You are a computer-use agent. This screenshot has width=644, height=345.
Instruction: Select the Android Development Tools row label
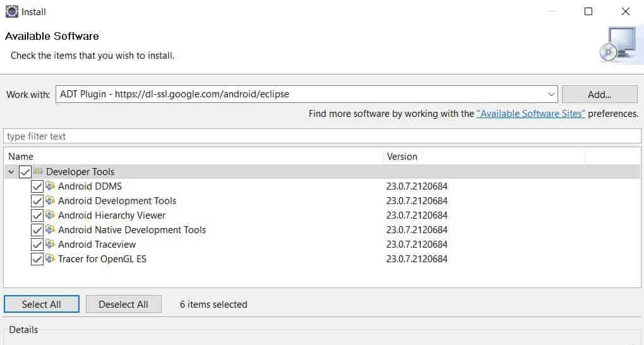[x=117, y=201]
